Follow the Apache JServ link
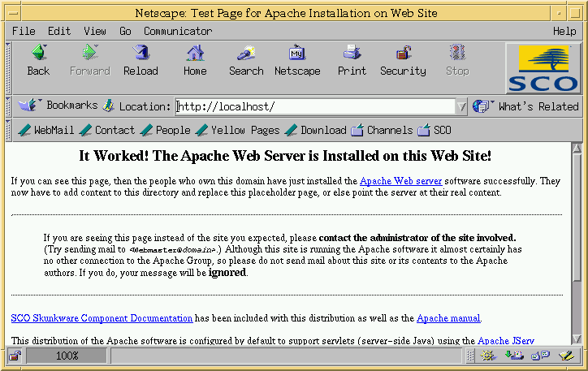 click(505, 341)
